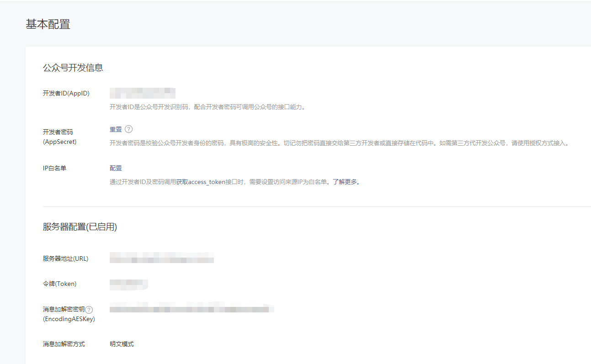This screenshot has height=364, width=591.
Task: Click the blurred AppID value
Action: (143, 93)
